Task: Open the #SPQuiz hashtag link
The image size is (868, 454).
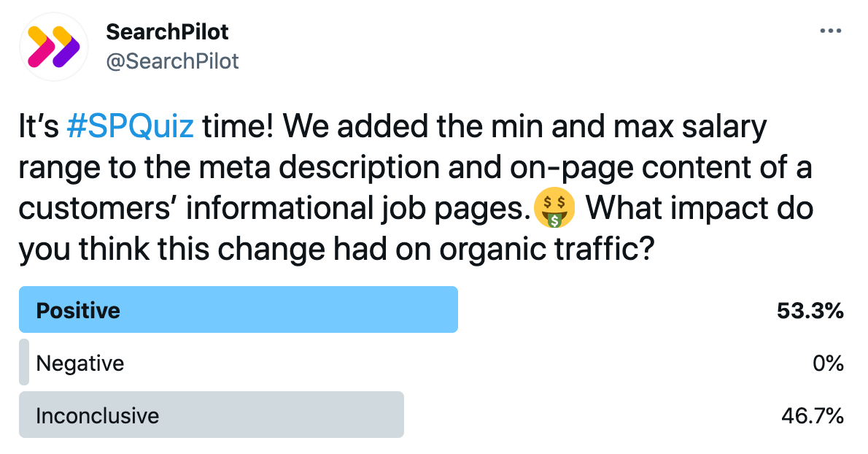Action: (130, 126)
